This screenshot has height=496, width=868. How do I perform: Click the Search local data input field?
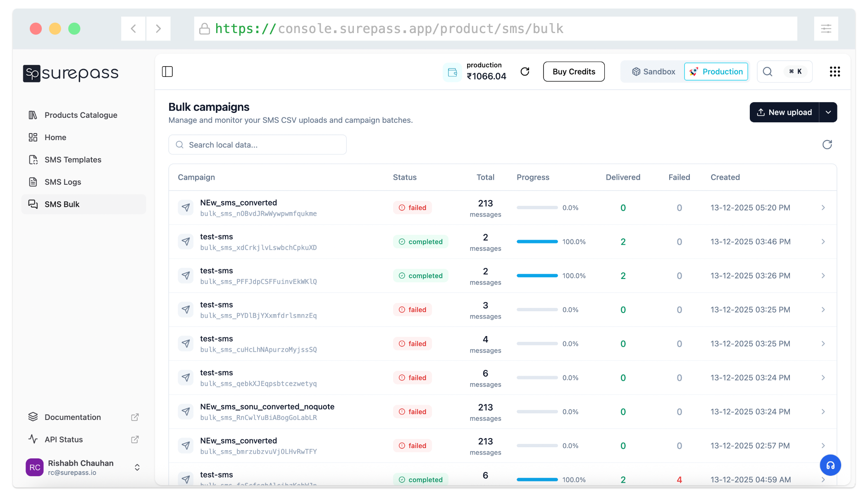tap(257, 145)
